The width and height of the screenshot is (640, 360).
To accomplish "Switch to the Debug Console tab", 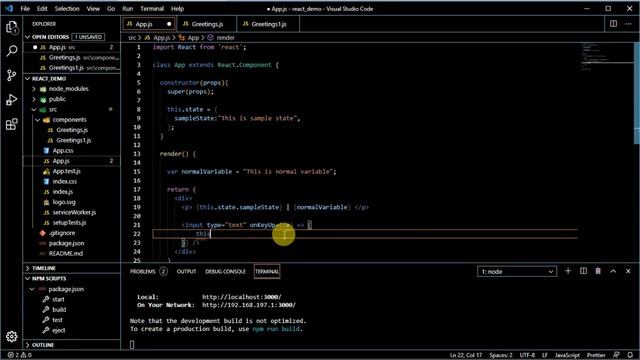I will pos(225,271).
